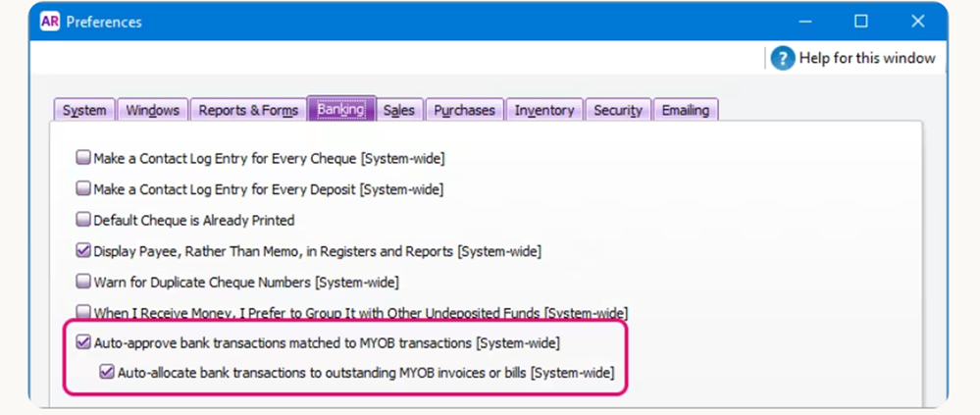Disable Auto-approve bank transactions checkbox

point(83,343)
